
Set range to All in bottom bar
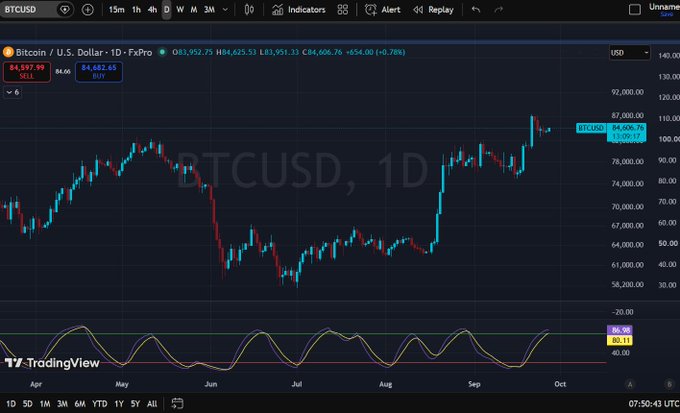coord(152,404)
